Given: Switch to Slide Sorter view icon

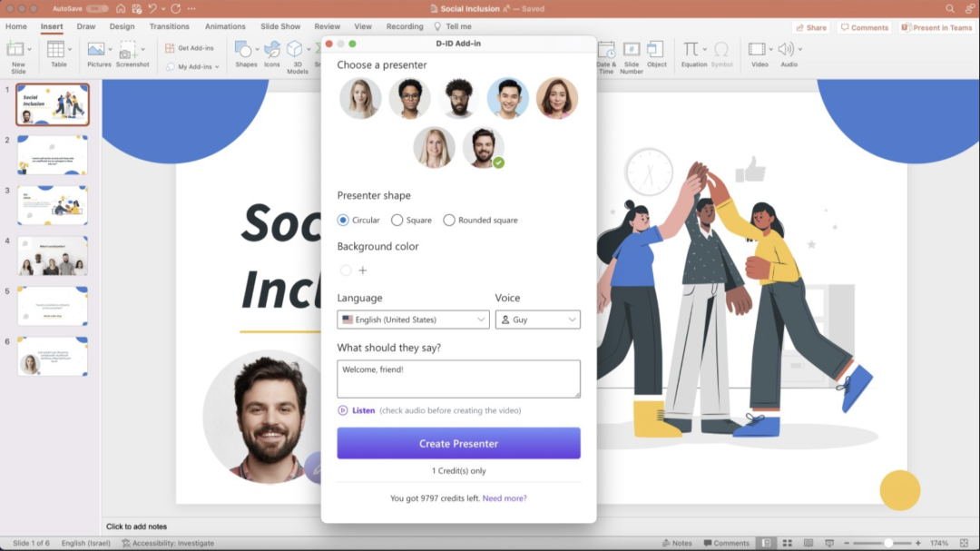Looking at the screenshot, I should click(788, 543).
